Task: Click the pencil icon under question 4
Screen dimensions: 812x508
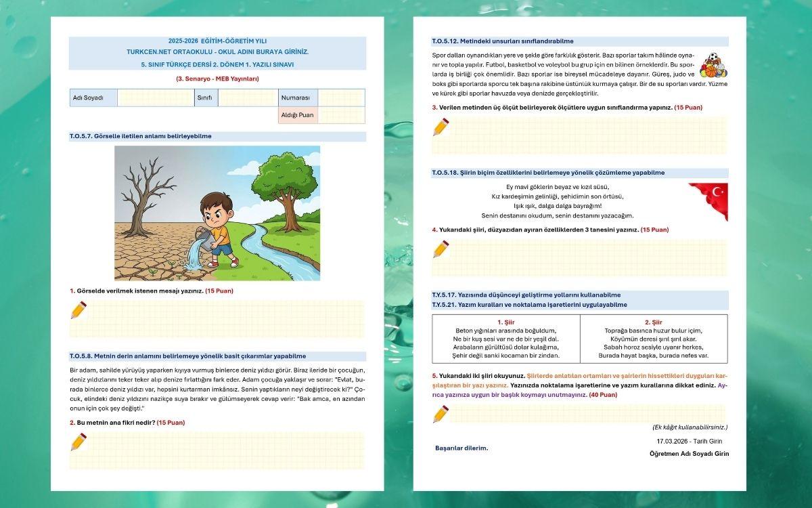Action: point(441,249)
